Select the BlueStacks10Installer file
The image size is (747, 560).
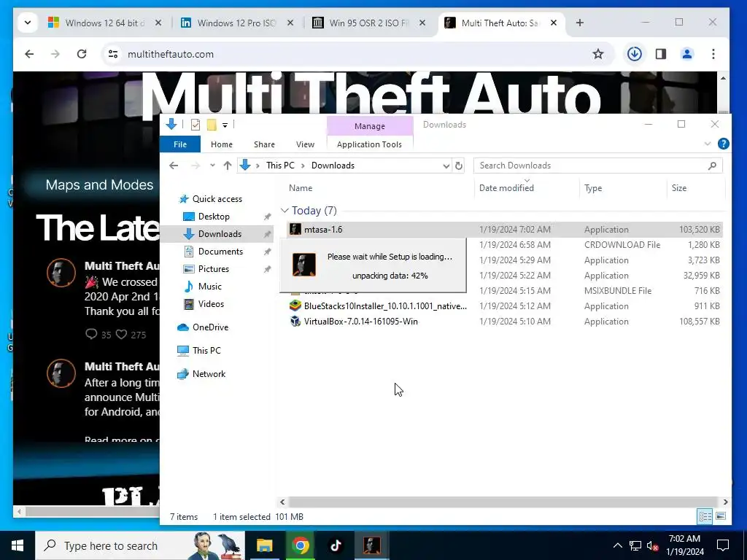click(505, 306)
